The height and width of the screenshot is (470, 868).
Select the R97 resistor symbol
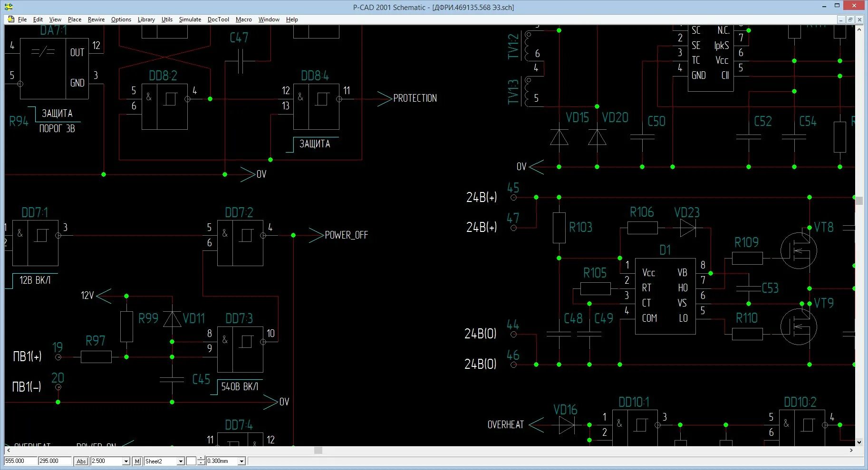[x=96, y=357]
